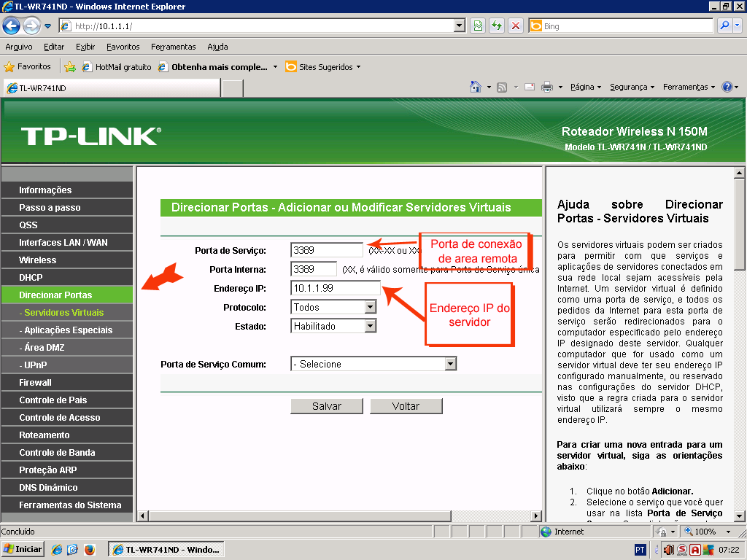Click the browser Back arrow button

point(11,26)
